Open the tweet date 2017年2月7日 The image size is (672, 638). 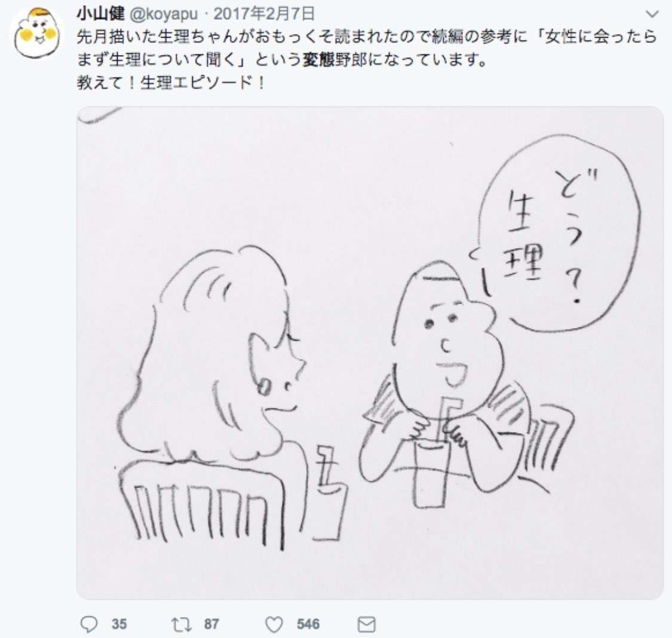pyautogui.click(x=264, y=14)
